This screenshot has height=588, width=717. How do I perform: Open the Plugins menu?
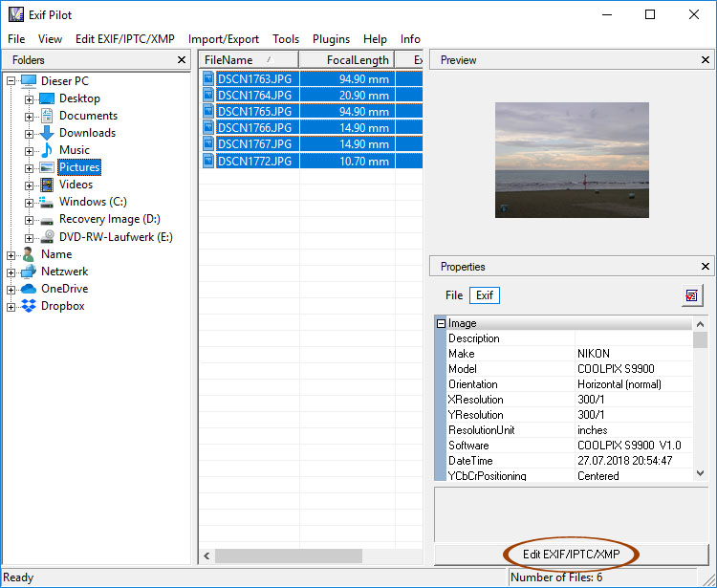[x=331, y=39]
